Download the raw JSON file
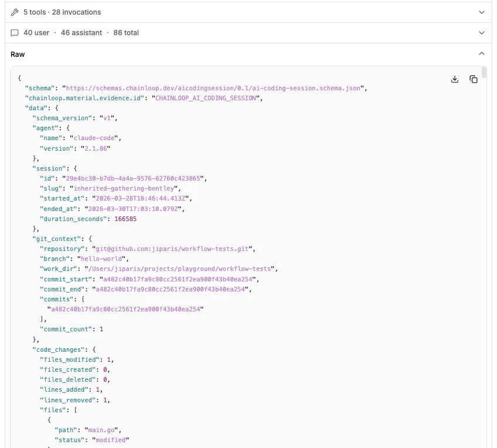 (454, 79)
